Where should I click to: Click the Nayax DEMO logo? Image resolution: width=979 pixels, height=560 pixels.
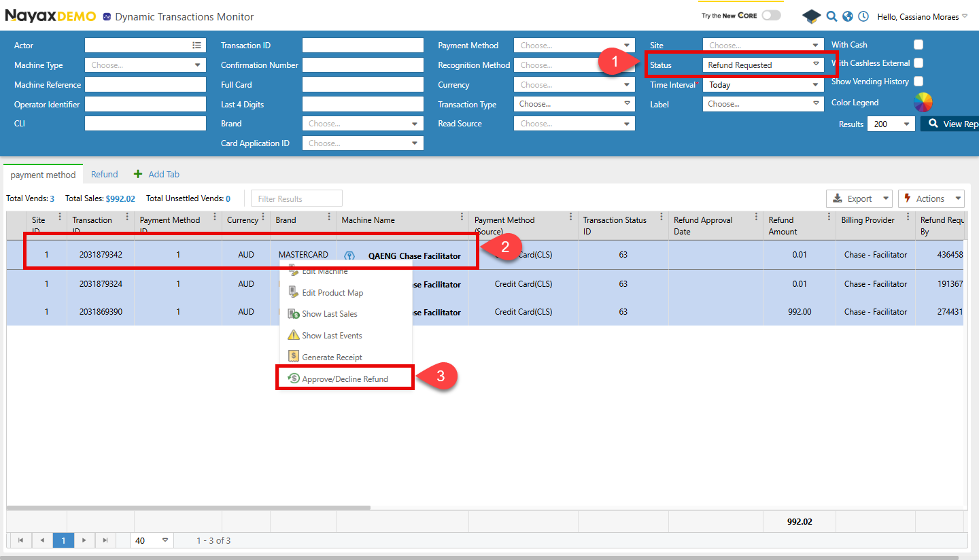click(50, 16)
